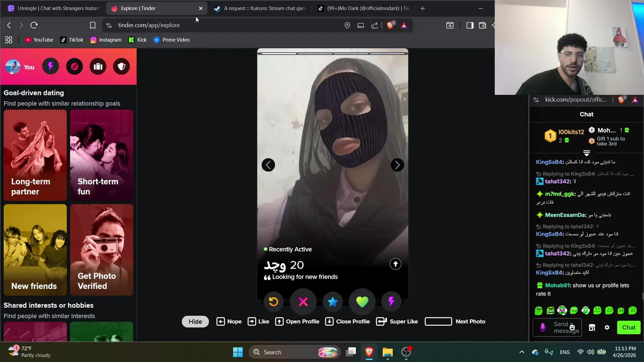Open the Windows Start menu
The width and height of the screenshot is (644, 362).
coord(238,352)
